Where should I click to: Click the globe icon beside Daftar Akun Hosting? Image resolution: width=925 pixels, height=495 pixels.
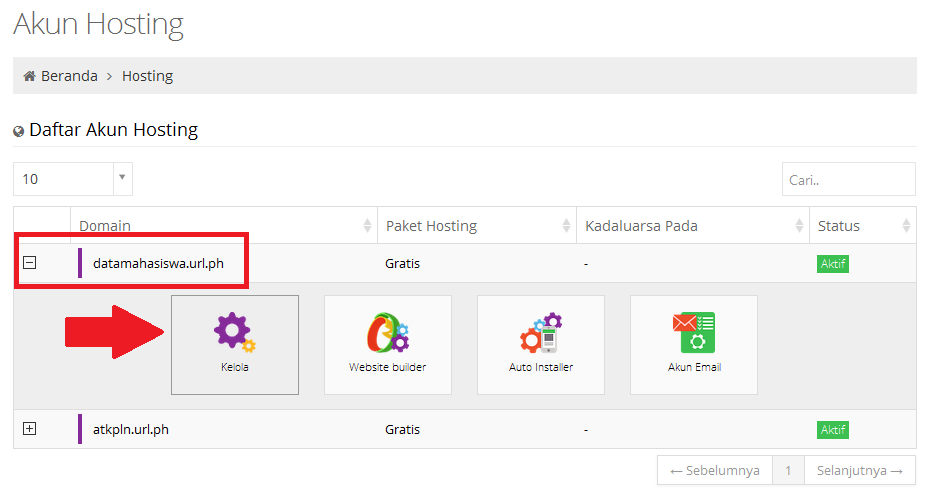[x=19, y=131]
